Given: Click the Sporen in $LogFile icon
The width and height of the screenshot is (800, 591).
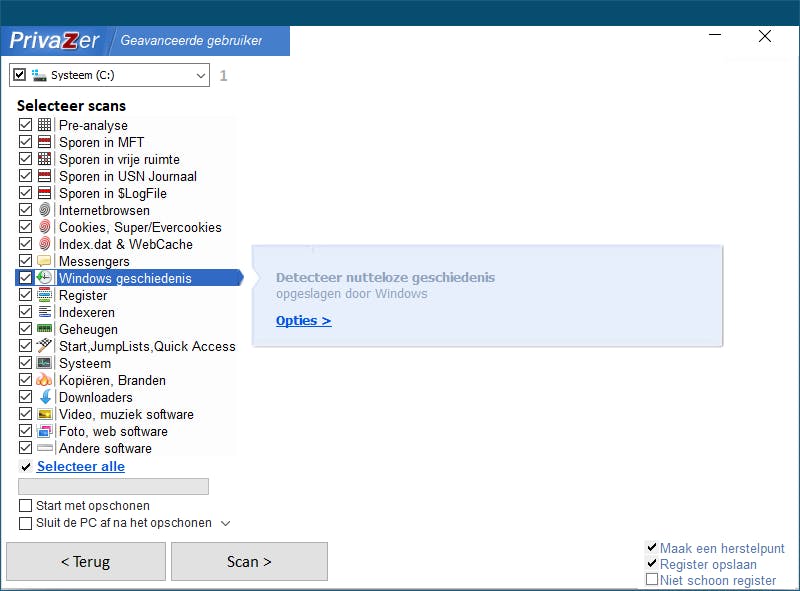Looking at the screenshot, I should pos(44,193).
